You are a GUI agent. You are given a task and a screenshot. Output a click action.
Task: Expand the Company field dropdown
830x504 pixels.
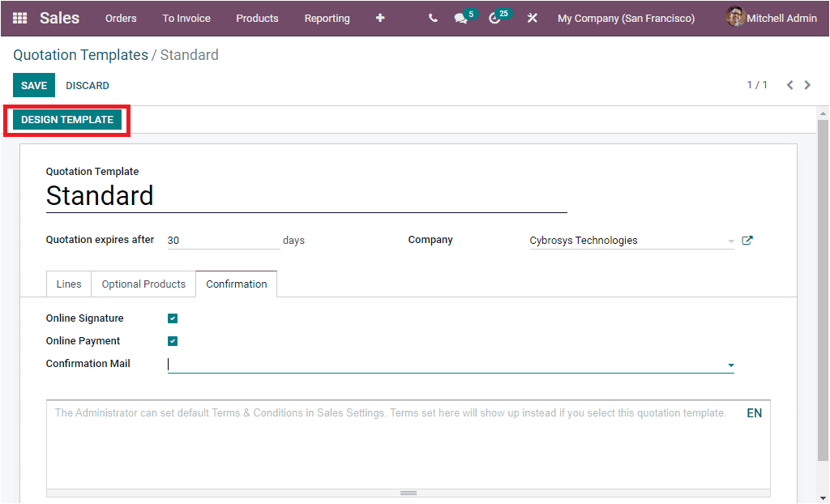pyautogui.click(x=728, y=240)
